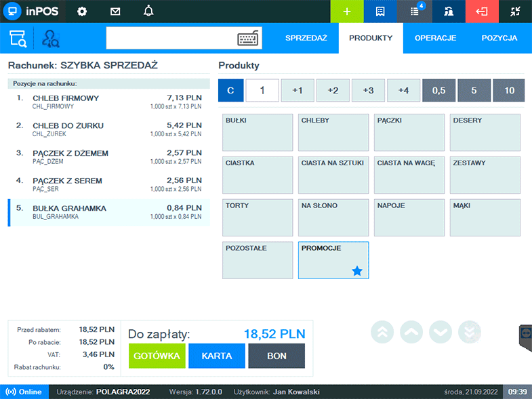The height and width of the screenshot is (399, 532).
Task: Click the green plus new receipt button
Action: click(x=347, y=12)
